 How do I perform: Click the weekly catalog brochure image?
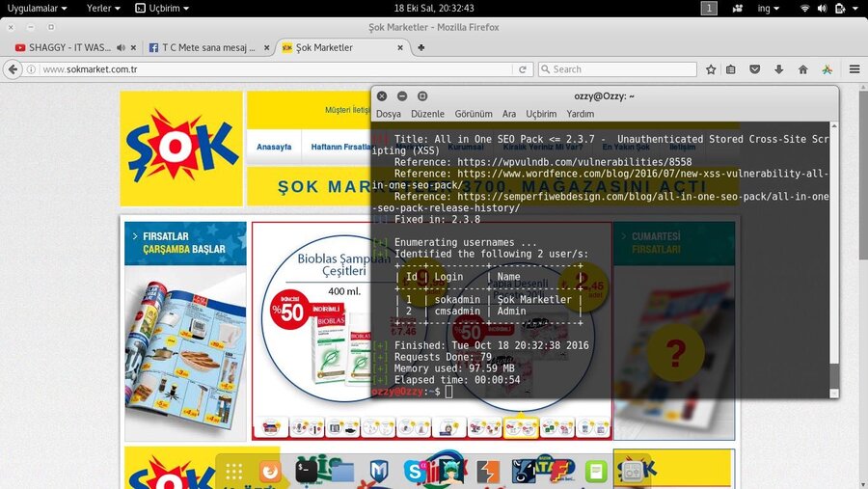182,356
